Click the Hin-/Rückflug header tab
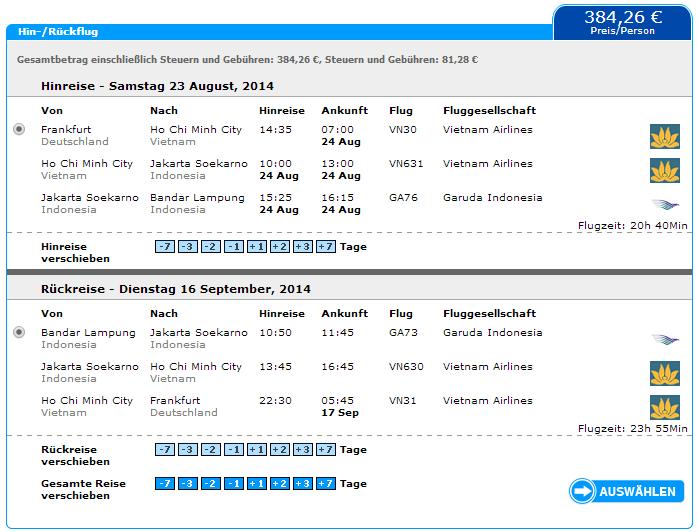698x532 pixels. point(58,32)
